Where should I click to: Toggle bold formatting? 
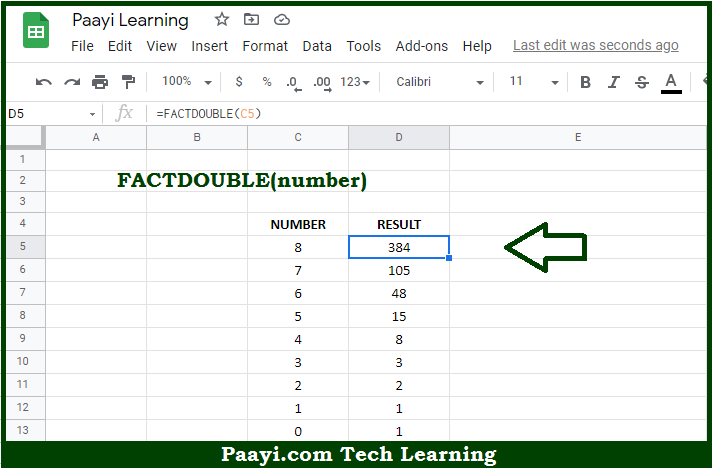pos(585,82)
